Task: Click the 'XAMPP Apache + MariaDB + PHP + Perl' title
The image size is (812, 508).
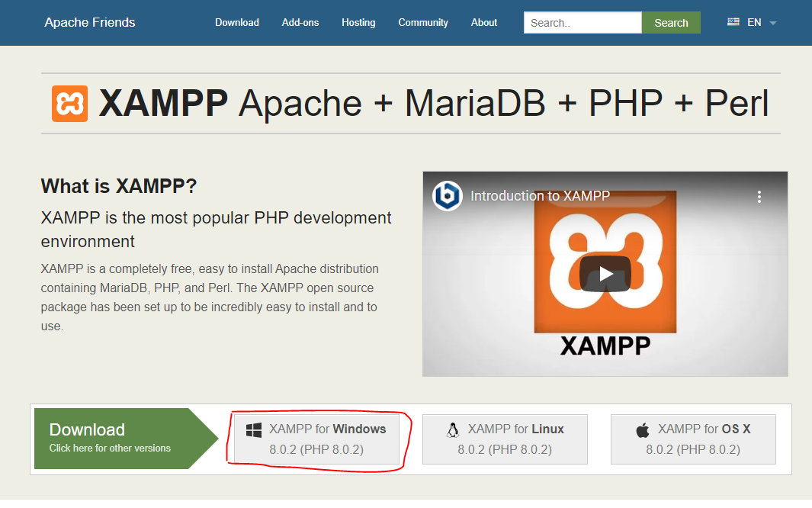Action: pos(433,104)
